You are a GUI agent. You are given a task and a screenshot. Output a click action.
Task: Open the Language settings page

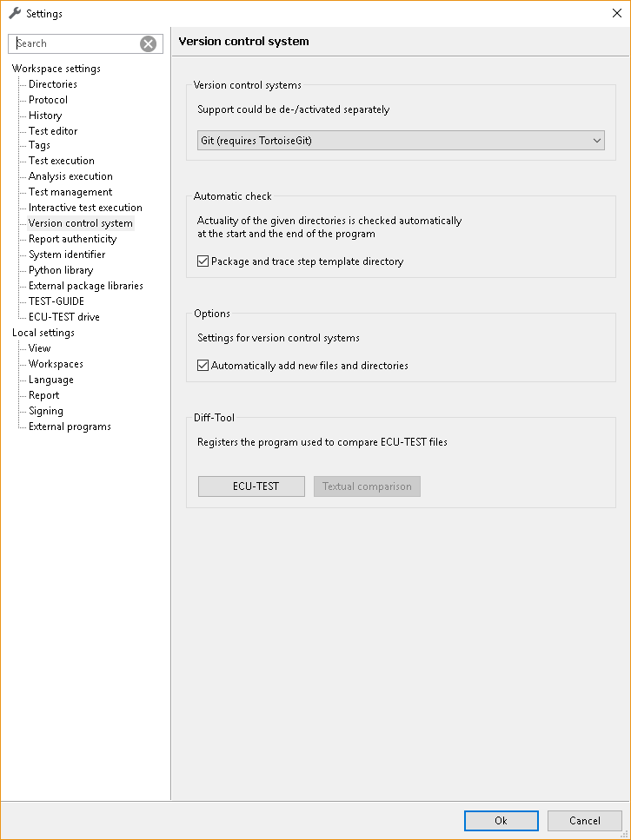(x=51, y=380)
